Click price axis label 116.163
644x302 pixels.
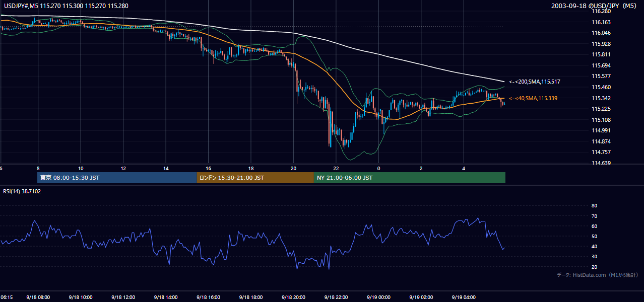point(601,22)
